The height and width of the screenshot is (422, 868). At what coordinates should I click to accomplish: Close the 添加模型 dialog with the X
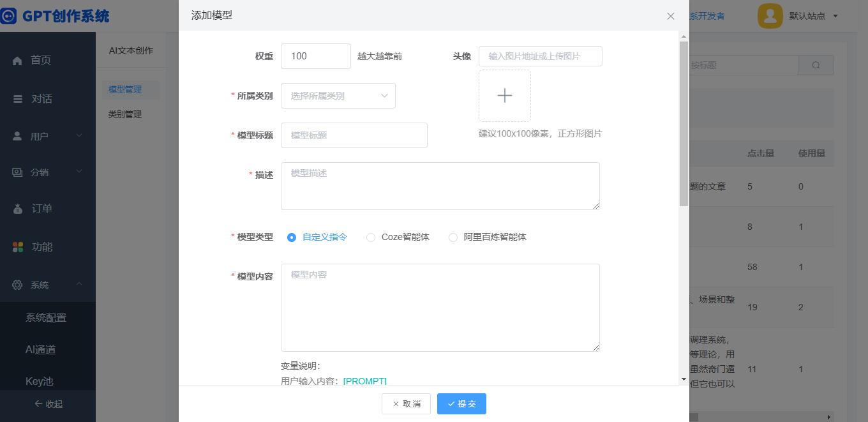670,16
